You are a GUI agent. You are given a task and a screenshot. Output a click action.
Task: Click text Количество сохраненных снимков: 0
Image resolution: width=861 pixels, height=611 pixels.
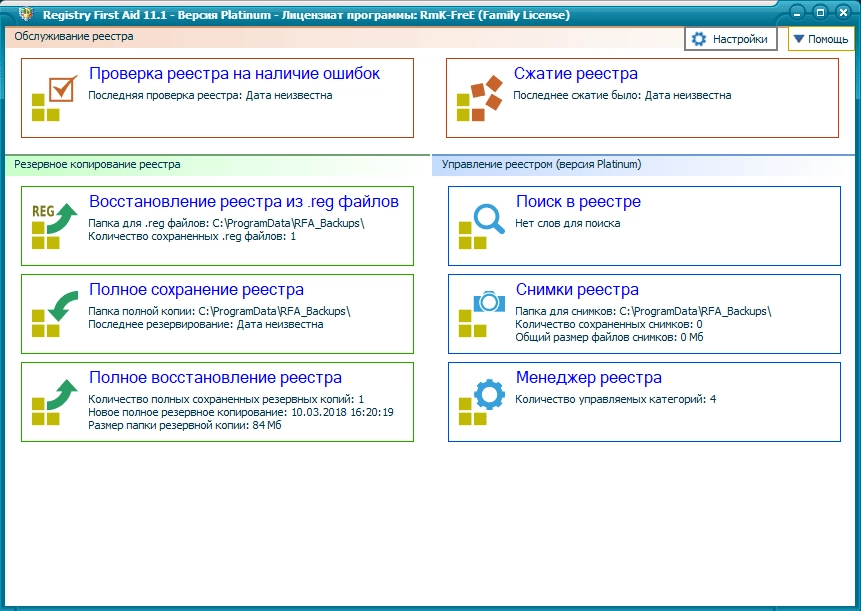coord(608,324)
